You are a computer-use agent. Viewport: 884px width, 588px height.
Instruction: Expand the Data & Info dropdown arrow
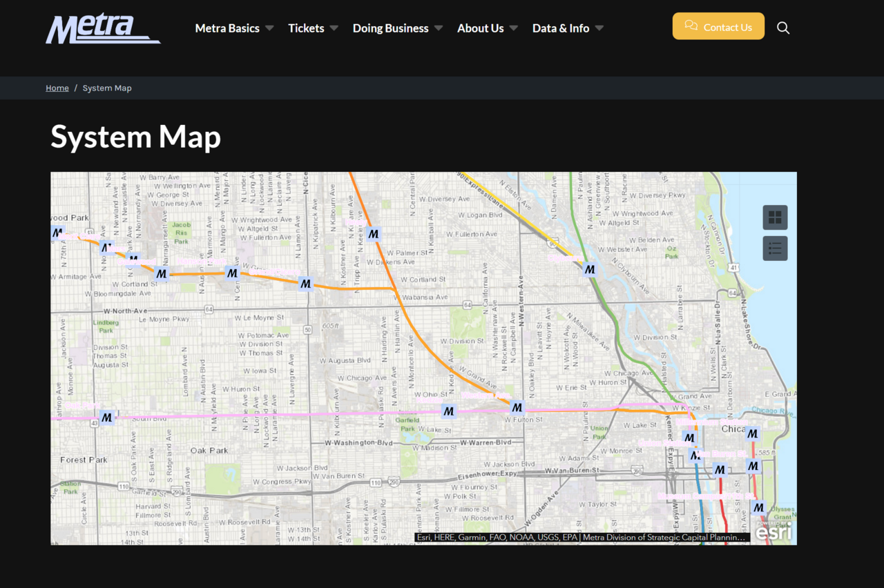pyautogui.click(x=599, y=28)
